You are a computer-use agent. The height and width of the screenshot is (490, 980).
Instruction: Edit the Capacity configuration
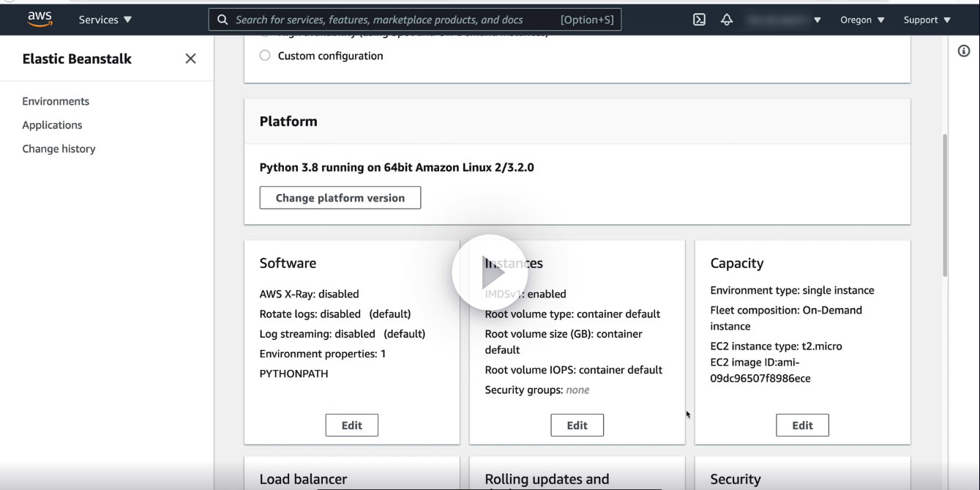click(803, 425)
